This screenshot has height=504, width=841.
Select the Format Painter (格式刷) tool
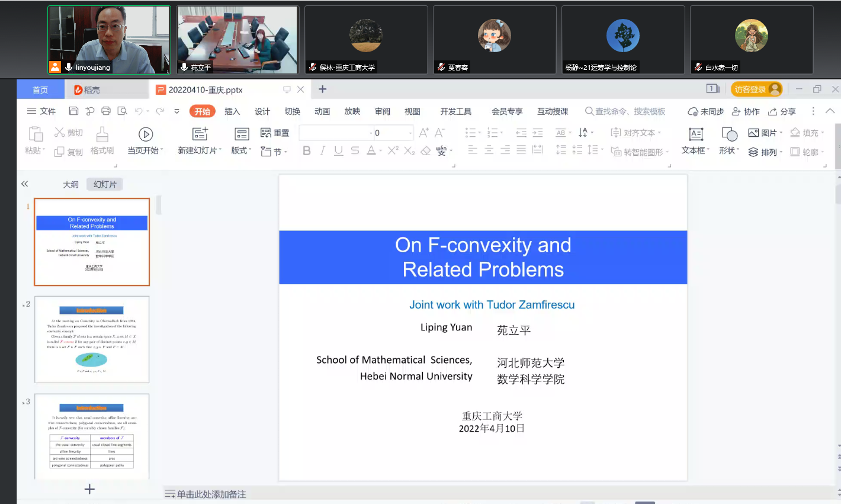click(102, 141)
